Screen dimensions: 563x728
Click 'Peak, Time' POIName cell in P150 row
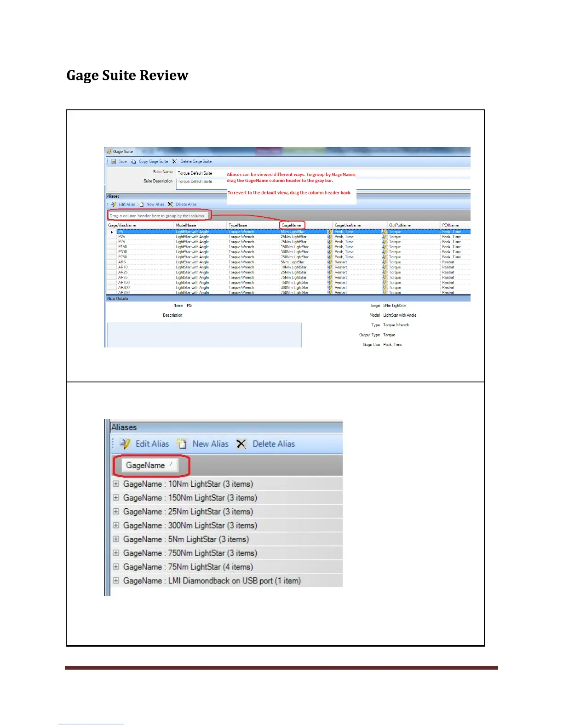[451, 247]
